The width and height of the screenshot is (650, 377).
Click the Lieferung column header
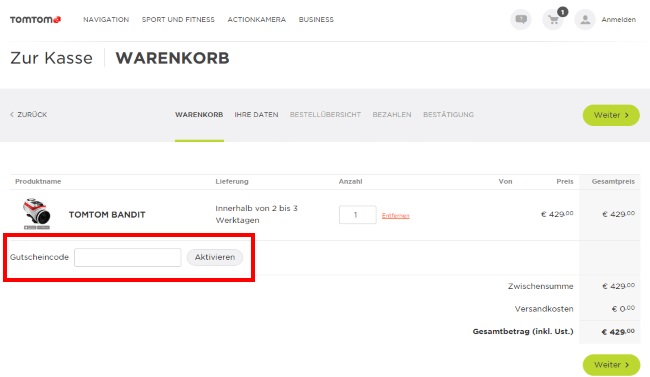tap(232, 181)
